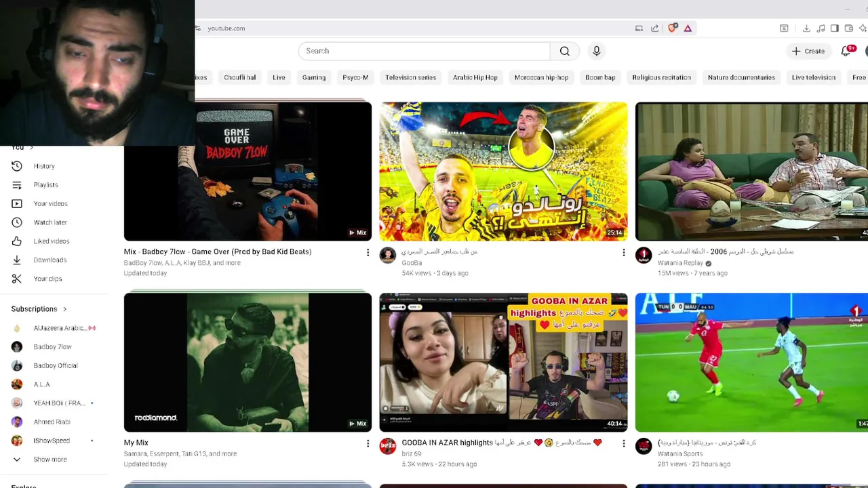Click the Create button

coord(808,51)
